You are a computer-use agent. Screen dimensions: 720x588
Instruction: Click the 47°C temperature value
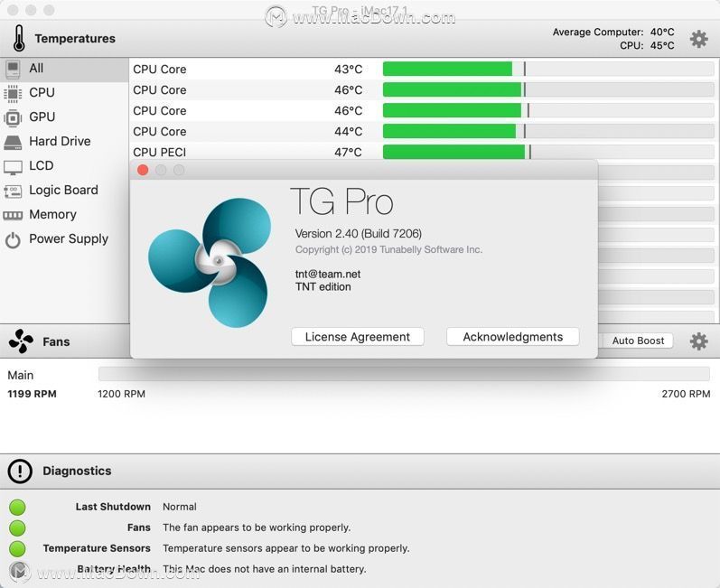[x=348, y=152]
